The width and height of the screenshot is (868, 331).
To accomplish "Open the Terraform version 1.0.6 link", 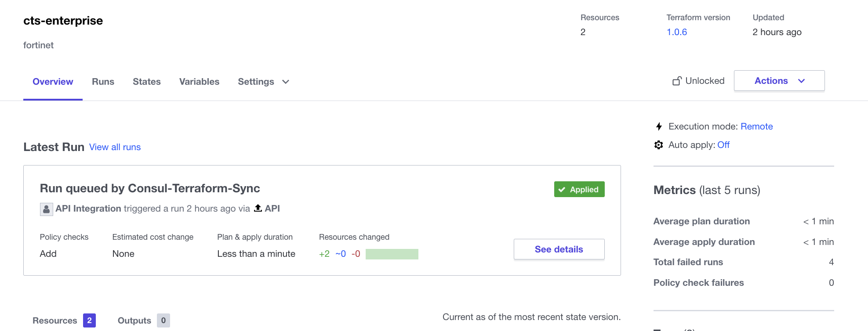I will click(676, 32).
